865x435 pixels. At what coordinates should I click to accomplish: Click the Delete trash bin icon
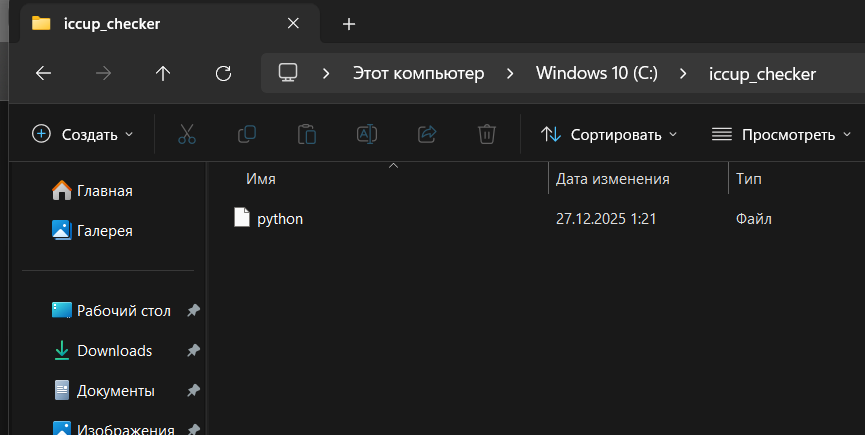pos(487,134)
